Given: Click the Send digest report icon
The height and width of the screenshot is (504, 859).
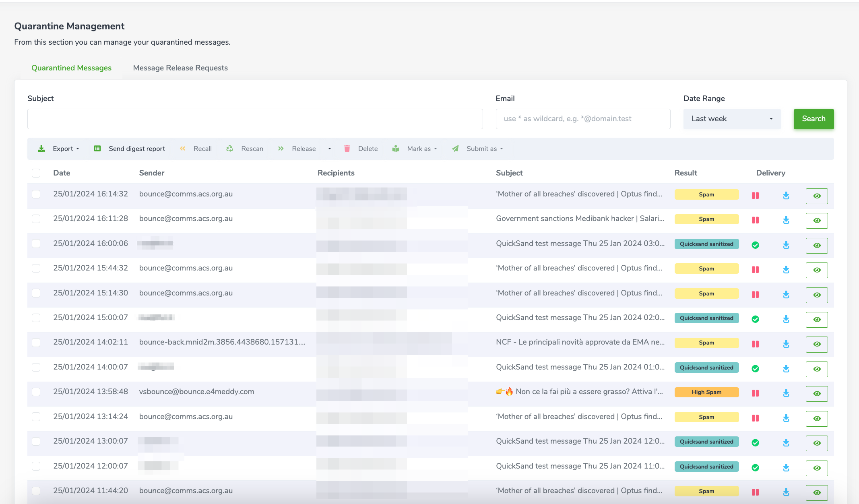Looking at the screenshot, I should [97, 149].
